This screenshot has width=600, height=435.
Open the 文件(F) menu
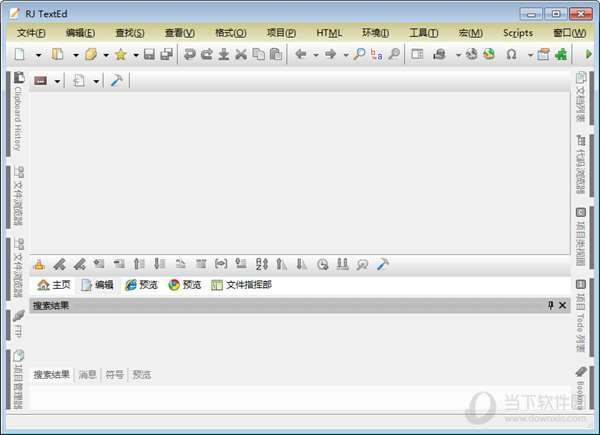pos(31,33)
